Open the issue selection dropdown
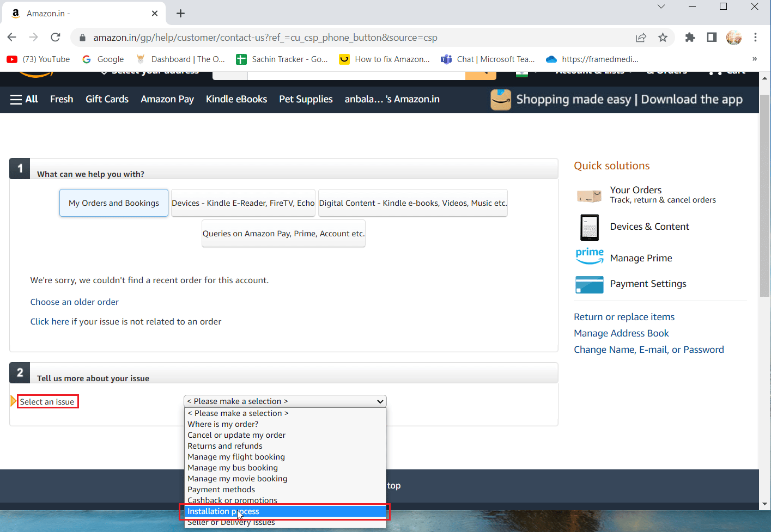 (285, 401)
